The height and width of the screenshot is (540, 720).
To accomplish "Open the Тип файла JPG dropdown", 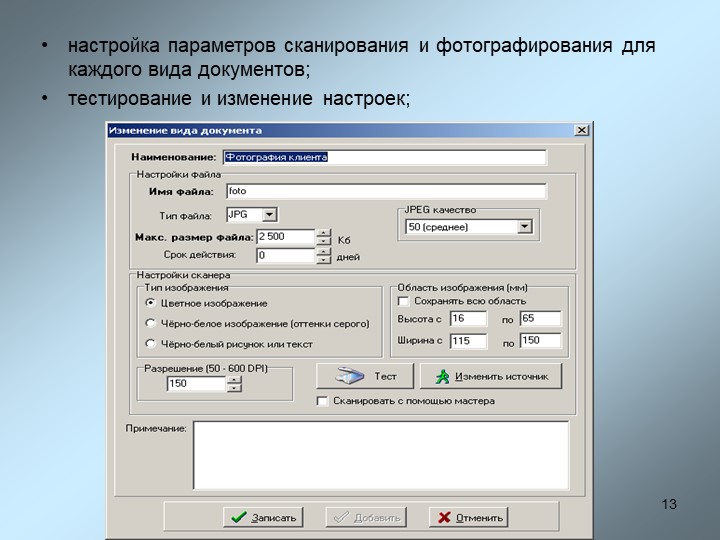I will pos(270,214).
